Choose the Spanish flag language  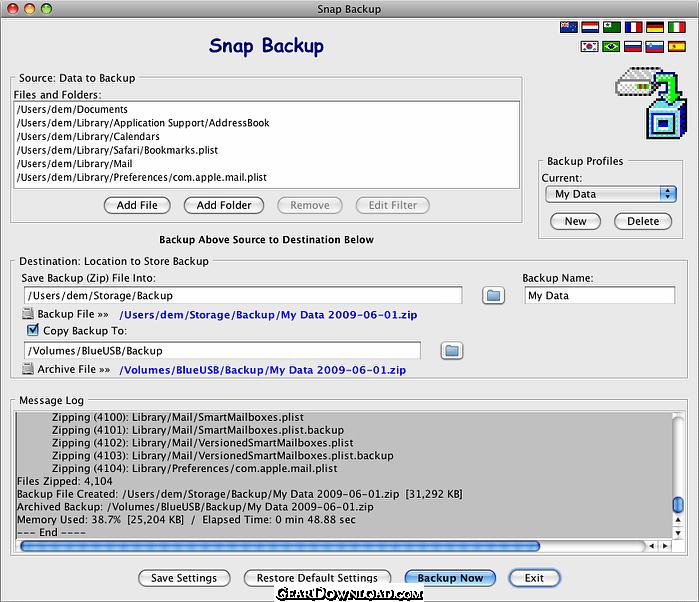(677, 46)
